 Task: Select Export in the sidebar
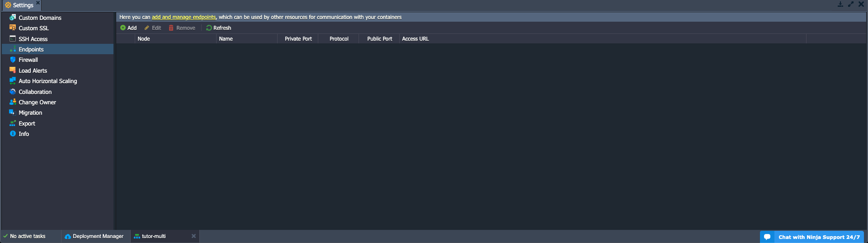click(x=58, y=123)
